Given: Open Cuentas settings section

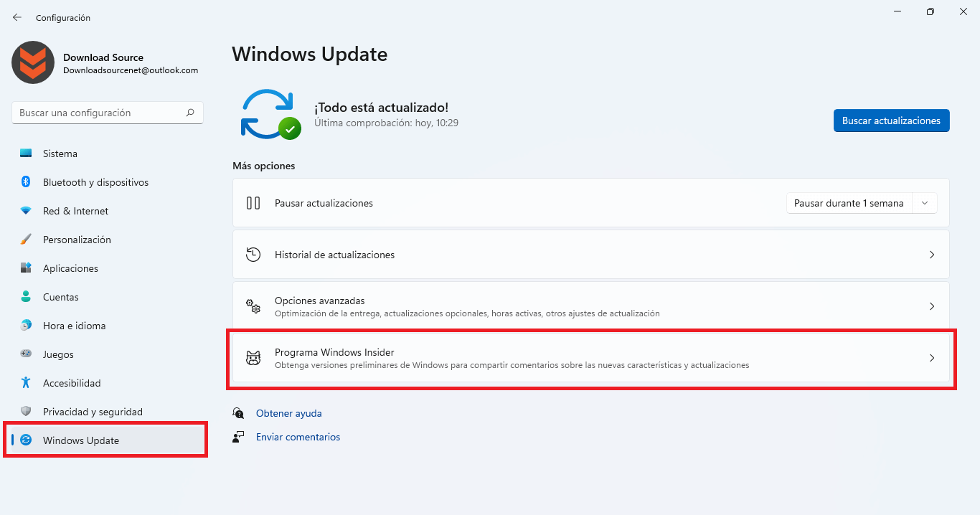Looking at the screenshot, I should coord(108,297).
